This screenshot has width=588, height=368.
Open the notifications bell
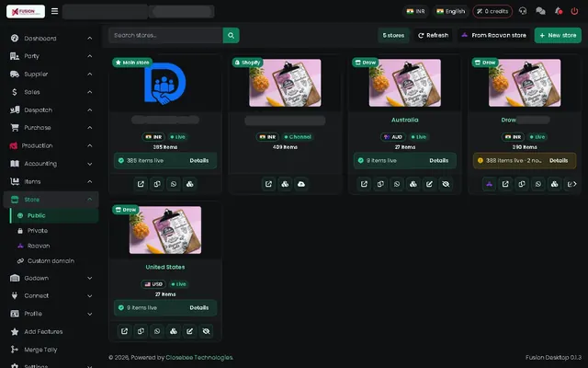point(559,11)
